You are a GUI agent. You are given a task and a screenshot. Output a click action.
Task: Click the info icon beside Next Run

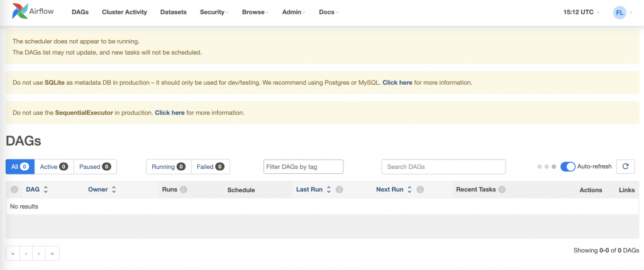click(x=420, y=190)
